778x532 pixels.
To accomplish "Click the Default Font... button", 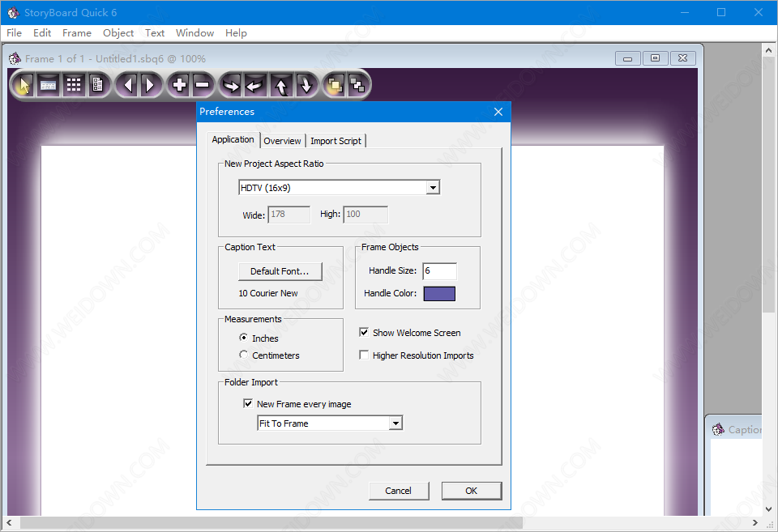I will point(280,271).
